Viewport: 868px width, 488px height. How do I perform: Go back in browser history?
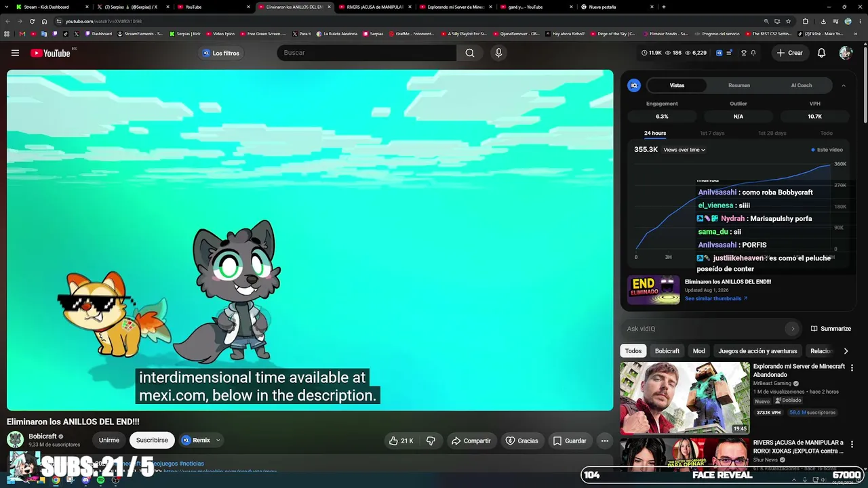pos(7,21)
